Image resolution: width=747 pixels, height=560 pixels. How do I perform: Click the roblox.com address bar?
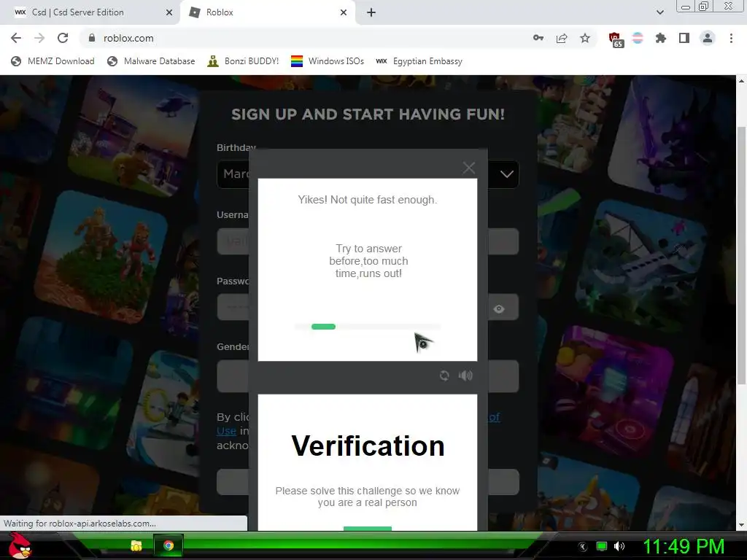305,38
